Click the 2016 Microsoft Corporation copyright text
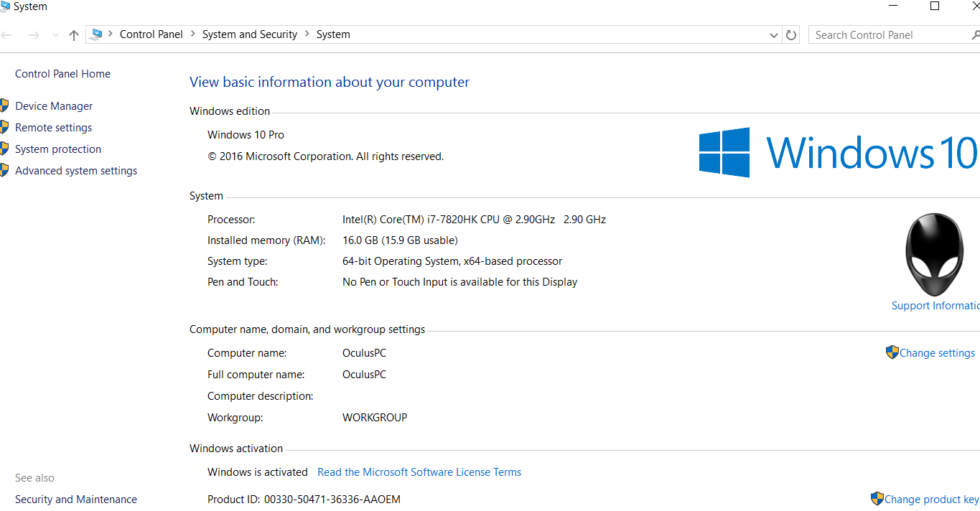 click(x=325, y=156)
